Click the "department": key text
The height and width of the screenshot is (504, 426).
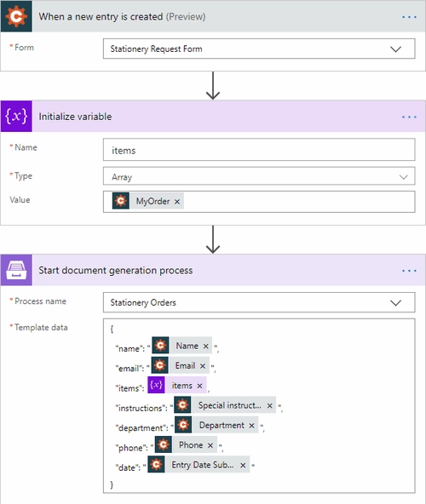[x=142, y=428]
